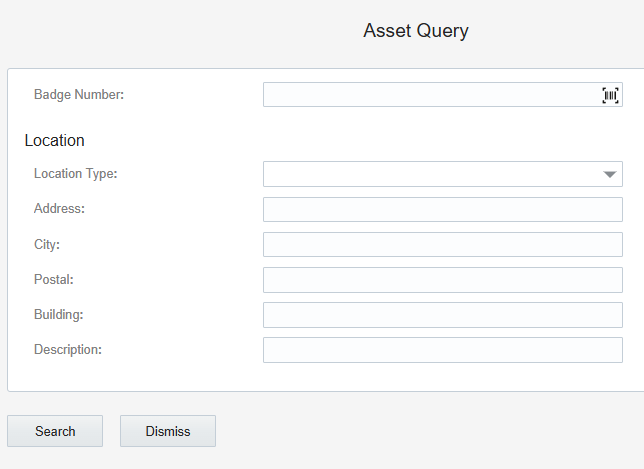Open the Location Type combo box
This screenshot has height=469, width=644.
[443, 174]
